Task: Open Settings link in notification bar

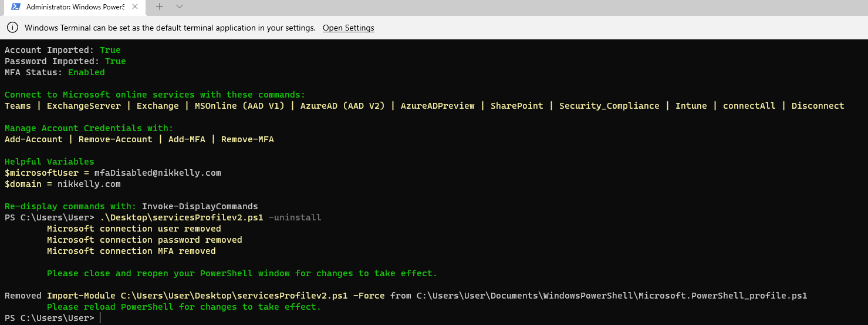Action: coord(348,28)
